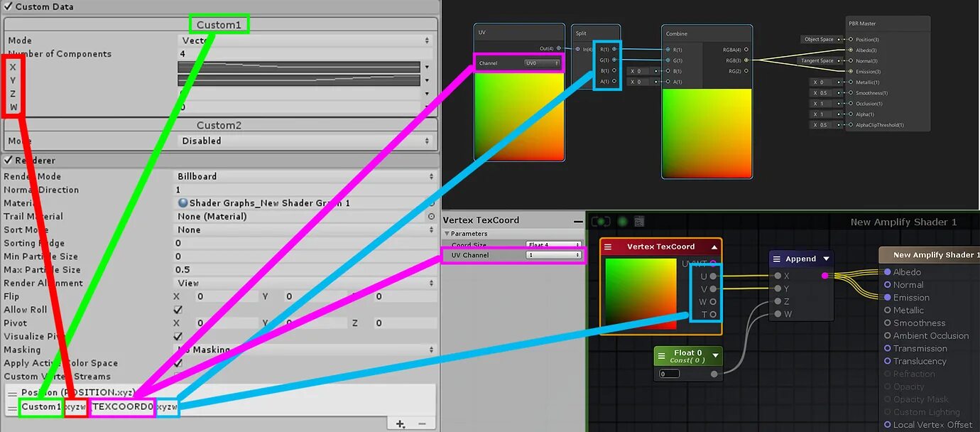Open the Tangent Space dropdown near Normal
The height and width of the screenshot is (432, 980).
(x=821, y=60)
